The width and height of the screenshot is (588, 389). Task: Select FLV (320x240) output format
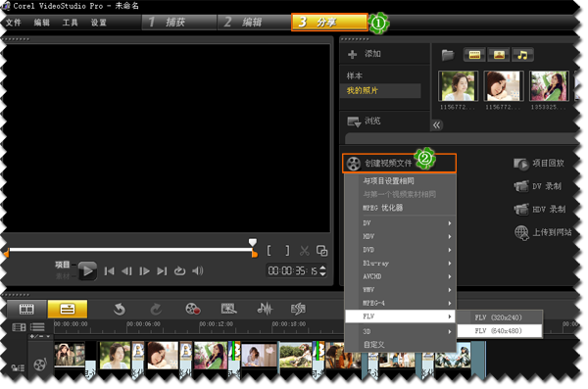pos(500,317)
